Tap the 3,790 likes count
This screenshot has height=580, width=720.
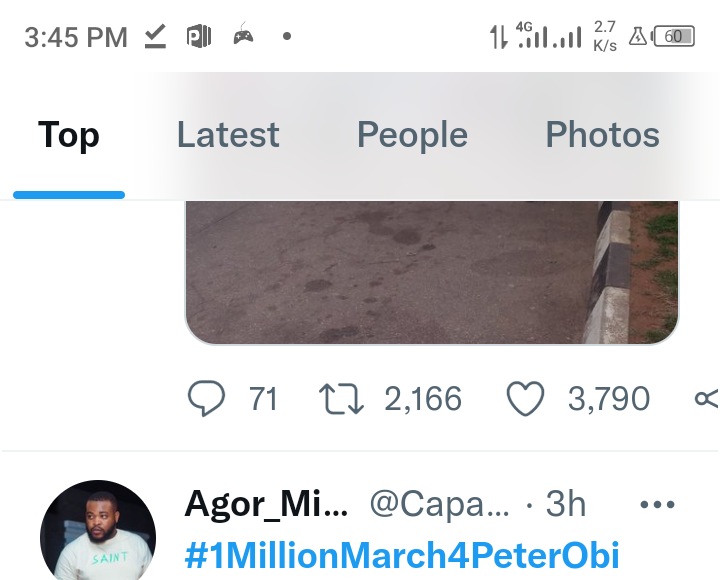(609, 399)
